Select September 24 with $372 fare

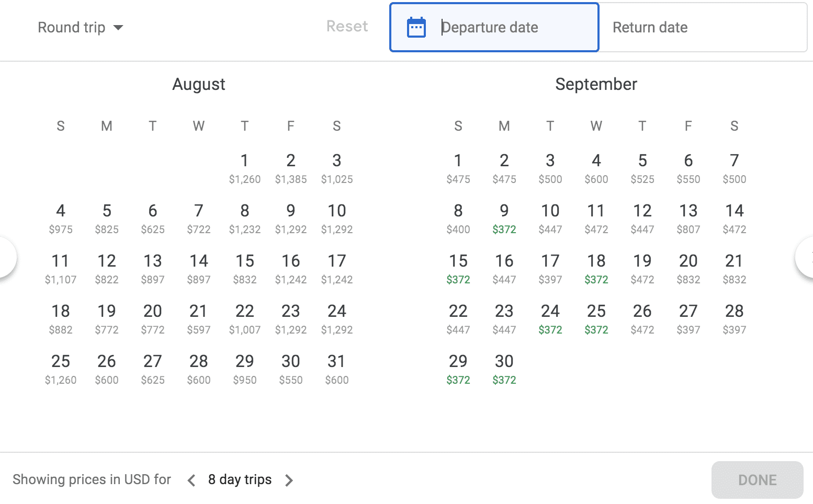click(x=550, y=318)
